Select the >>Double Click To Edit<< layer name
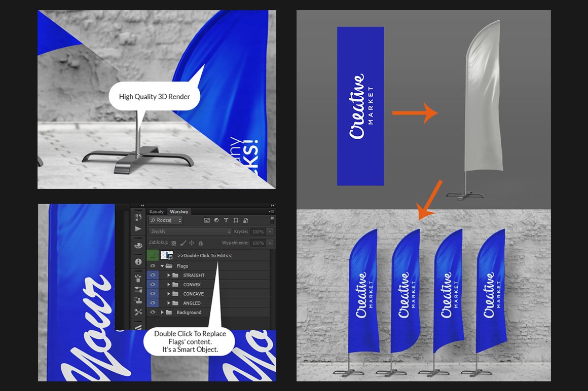The height and width of the screenshot is (391, 588). [204, 255]
